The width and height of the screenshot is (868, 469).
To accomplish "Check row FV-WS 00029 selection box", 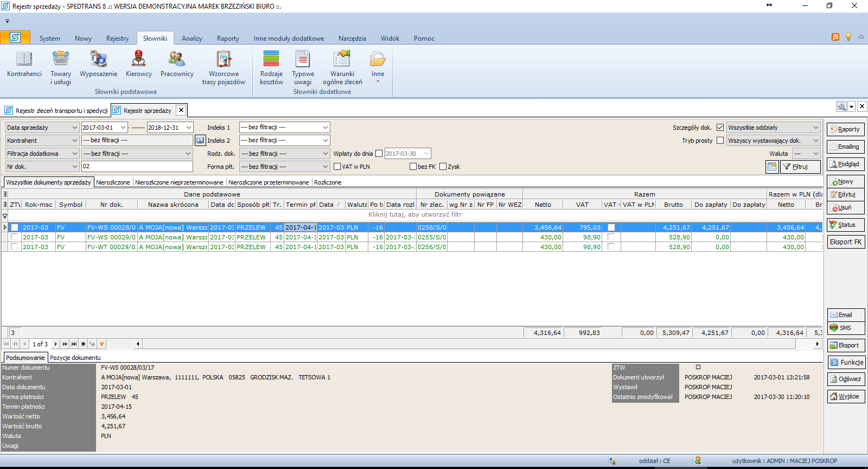I will pyautogui.click(x=14, y=237).
